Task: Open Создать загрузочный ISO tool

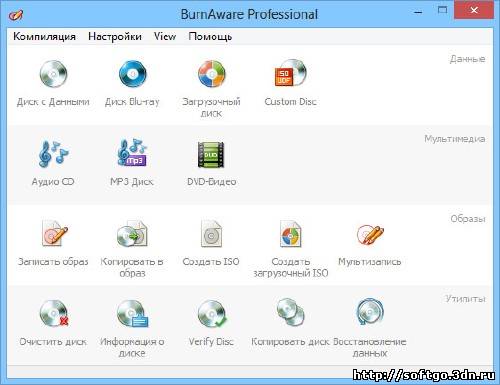Action: tap(290, 233)
